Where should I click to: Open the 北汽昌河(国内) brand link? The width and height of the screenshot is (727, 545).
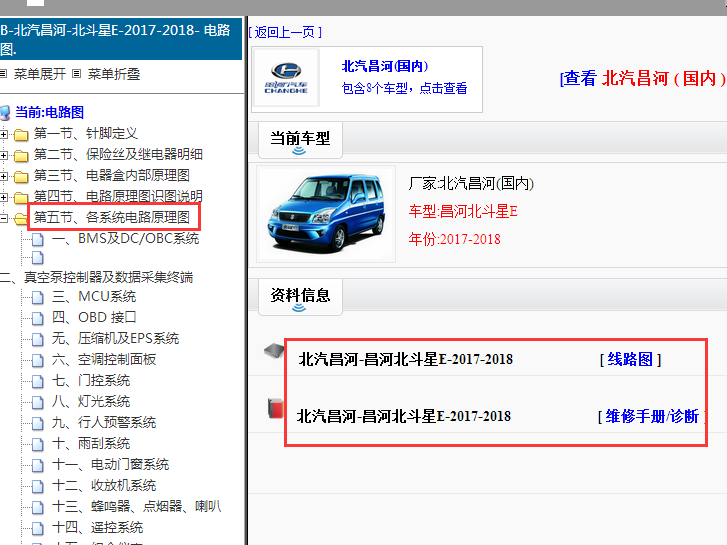pos(385,66)
